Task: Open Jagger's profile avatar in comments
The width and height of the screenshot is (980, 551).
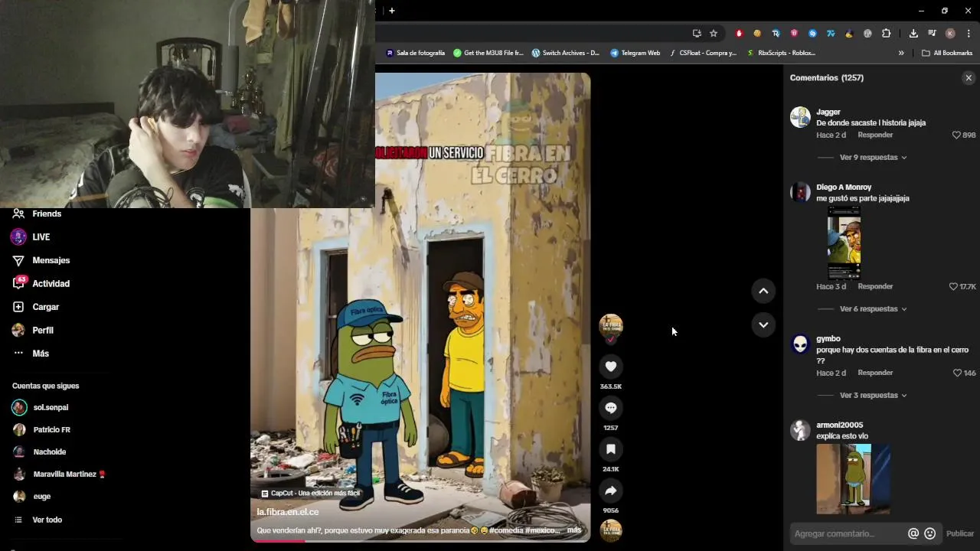Action: (800, 117)
